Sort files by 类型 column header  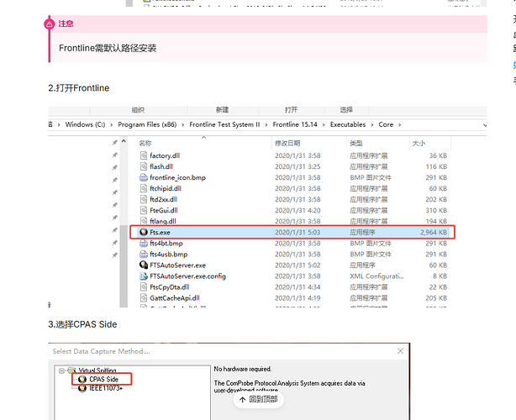point(356,143)
